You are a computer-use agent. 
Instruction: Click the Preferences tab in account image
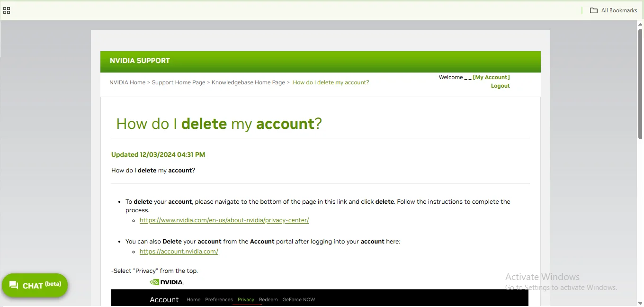click(x=219, y=299)
